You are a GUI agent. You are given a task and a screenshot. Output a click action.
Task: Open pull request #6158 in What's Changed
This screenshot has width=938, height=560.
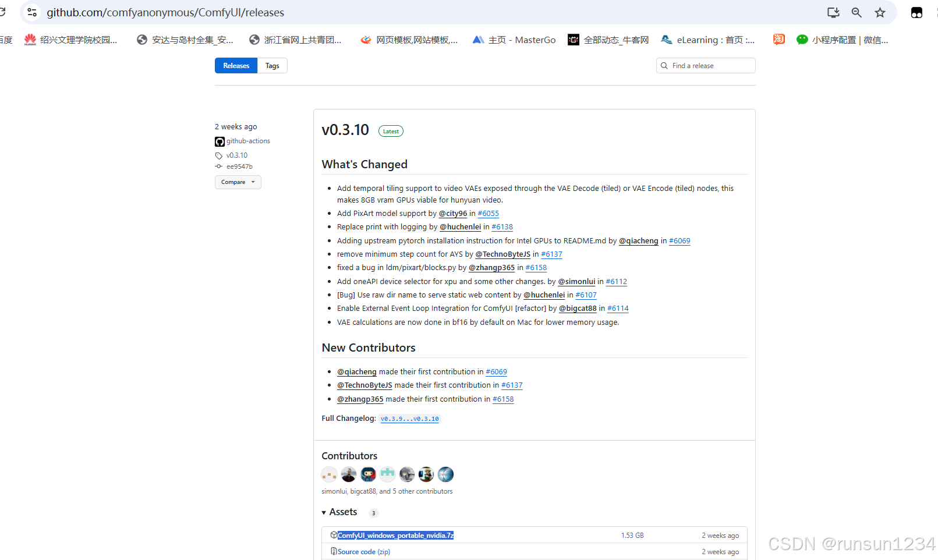pos(536,268)
